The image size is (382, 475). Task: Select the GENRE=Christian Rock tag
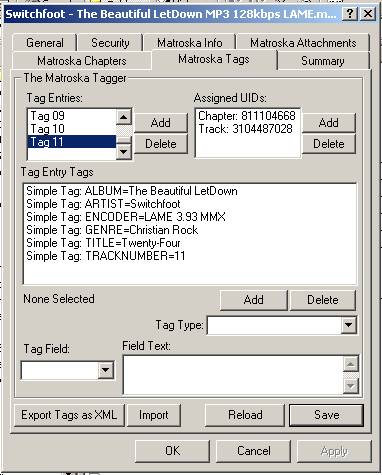point(112,230)
